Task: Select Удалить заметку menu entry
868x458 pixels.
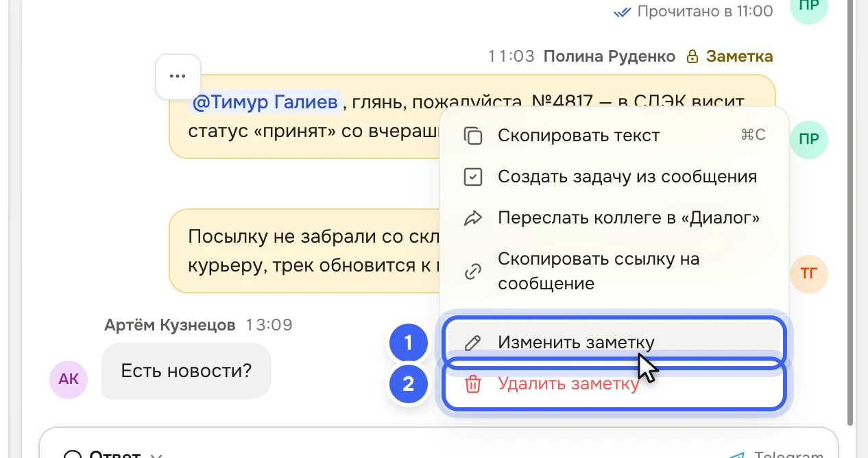Action: [x=614, y=384]
